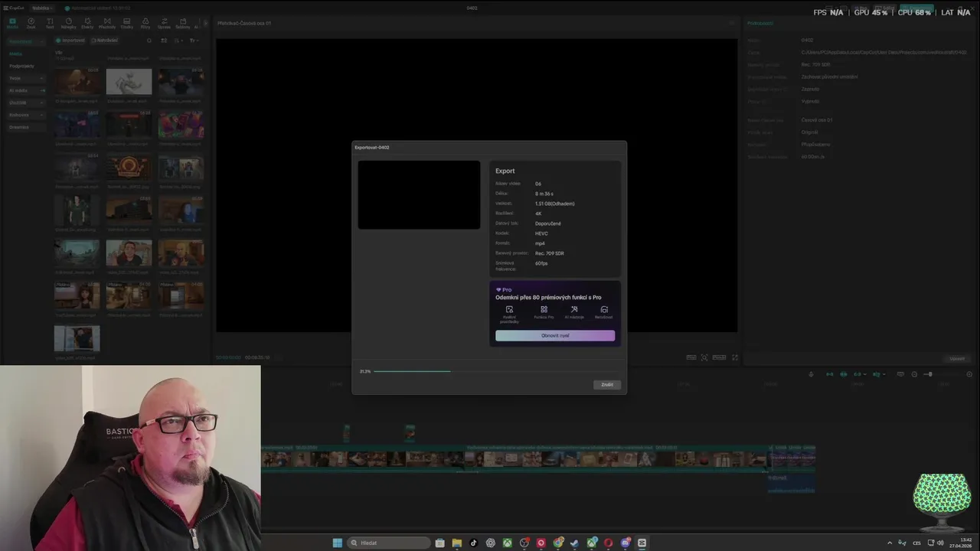Click the media search icon
Image resolution: width=980 pixels, height=551 pixels.
[149, 41]
